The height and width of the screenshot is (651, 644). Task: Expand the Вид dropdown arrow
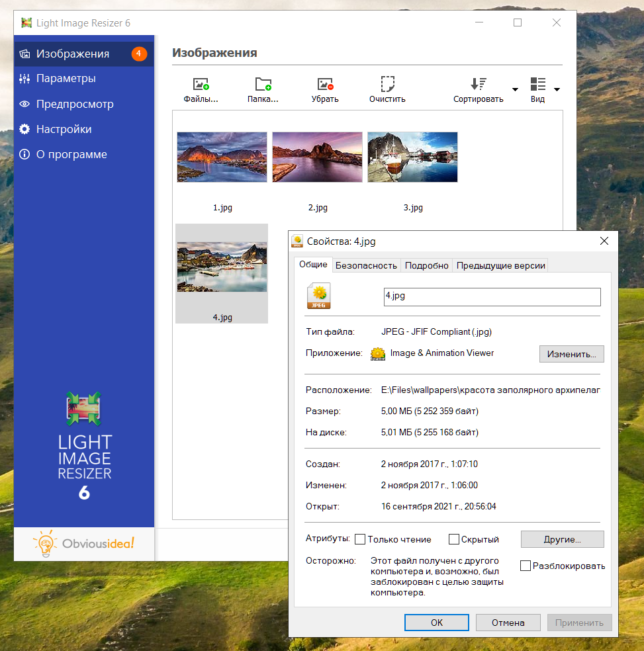(x=557, y=89)
